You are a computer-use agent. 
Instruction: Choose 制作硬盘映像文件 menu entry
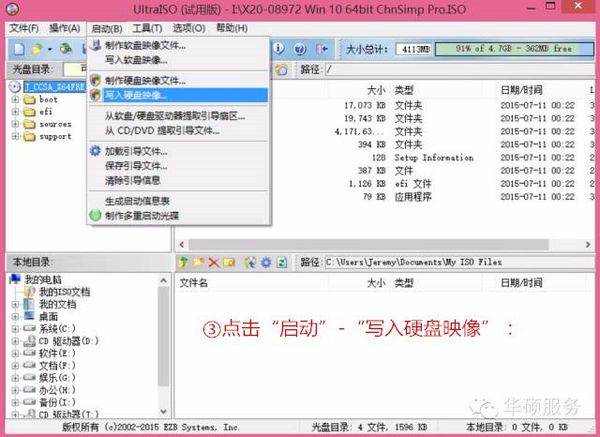(x=145, y=80)
